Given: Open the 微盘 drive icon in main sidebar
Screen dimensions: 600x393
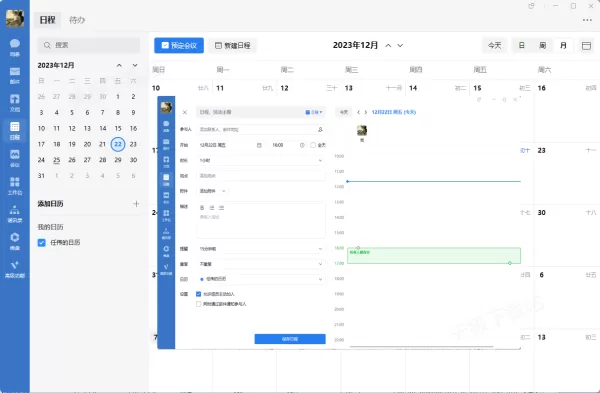Looking at the screenshot, I should (x=15, y=241).
